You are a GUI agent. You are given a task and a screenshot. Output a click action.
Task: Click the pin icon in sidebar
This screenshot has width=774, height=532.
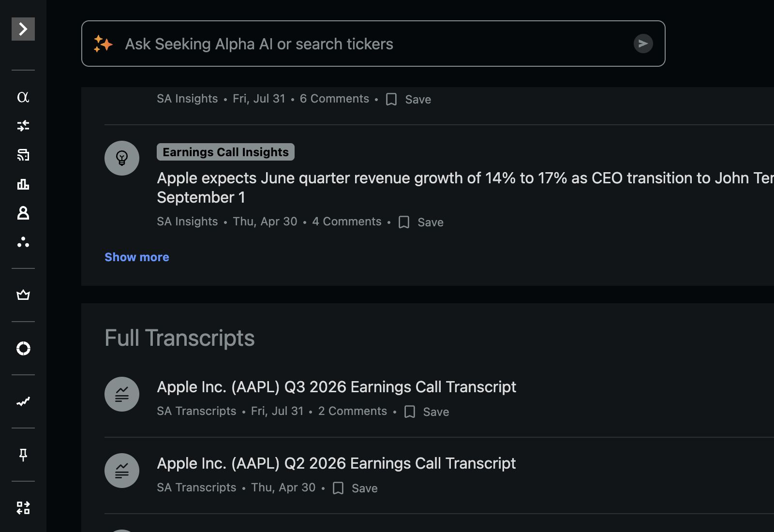tap(23, 455)
